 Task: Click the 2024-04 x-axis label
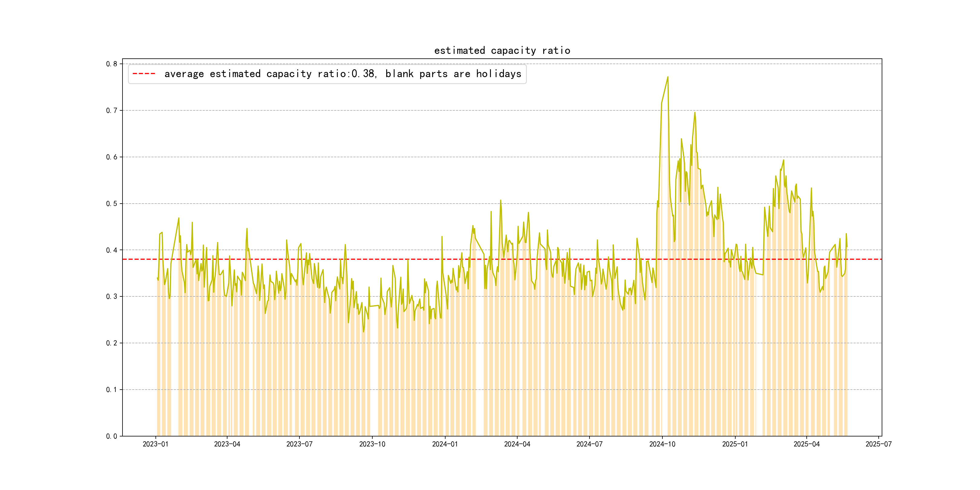point(517,444)
